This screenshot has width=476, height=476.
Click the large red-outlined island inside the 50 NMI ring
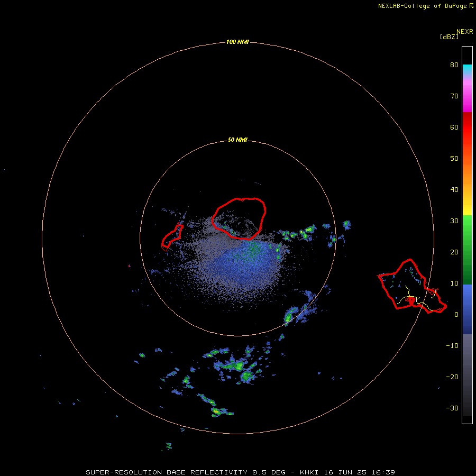click(239, 218)
